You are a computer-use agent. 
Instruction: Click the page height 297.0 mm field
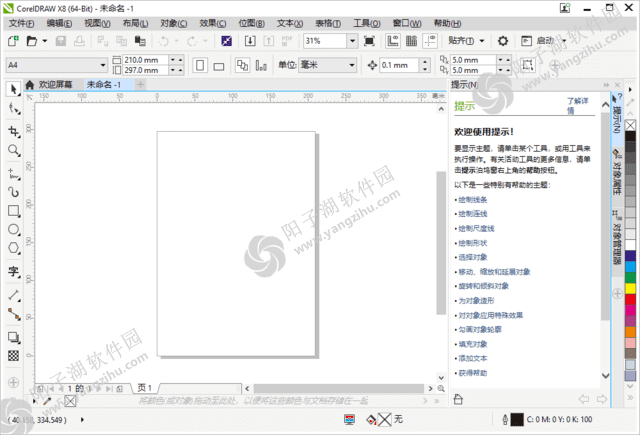(145, 70)
